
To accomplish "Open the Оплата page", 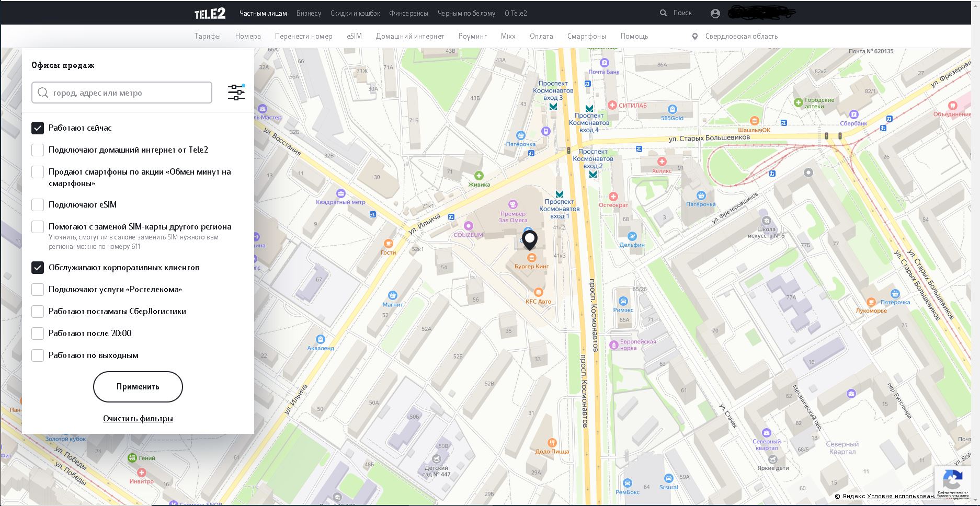I will [541, 37].
